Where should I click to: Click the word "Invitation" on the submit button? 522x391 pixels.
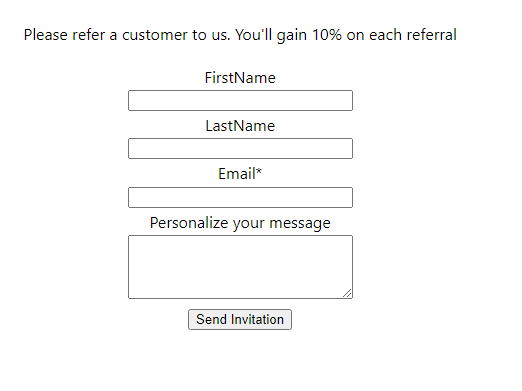point(257,319)
